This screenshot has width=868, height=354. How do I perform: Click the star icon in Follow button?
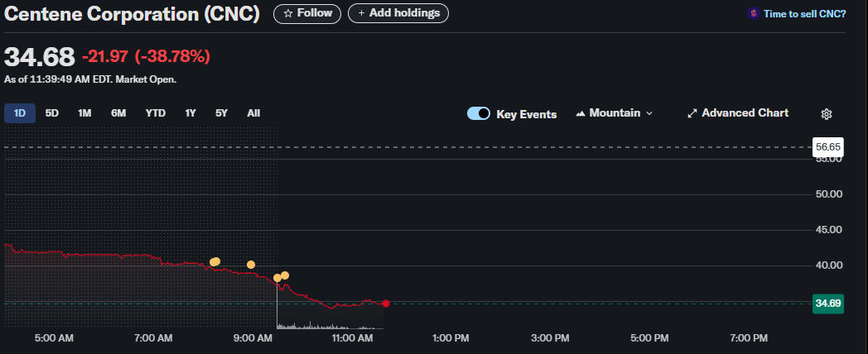coord(288,13)
